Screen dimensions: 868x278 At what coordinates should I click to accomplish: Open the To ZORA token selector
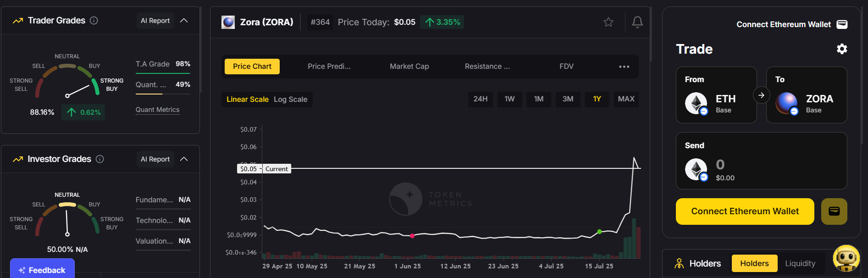[807, 95]
